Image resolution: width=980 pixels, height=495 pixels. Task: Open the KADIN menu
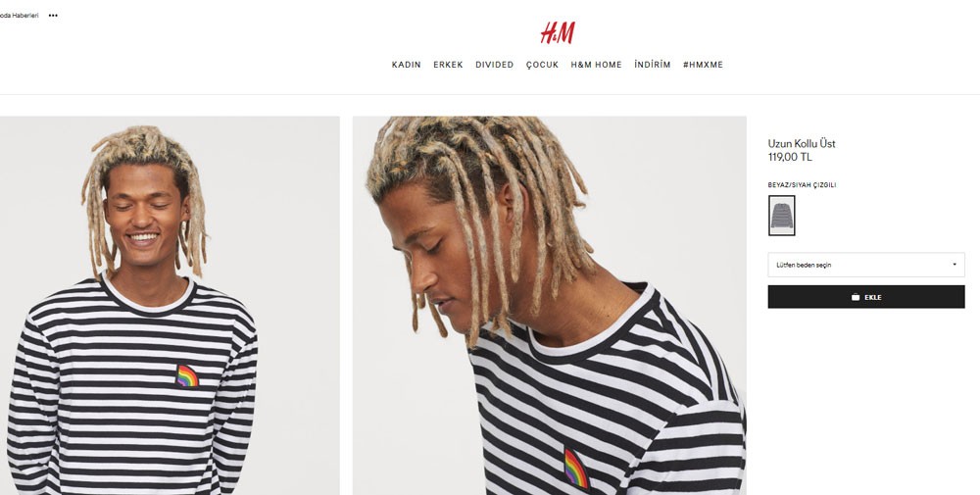click(x=407, y=65)
